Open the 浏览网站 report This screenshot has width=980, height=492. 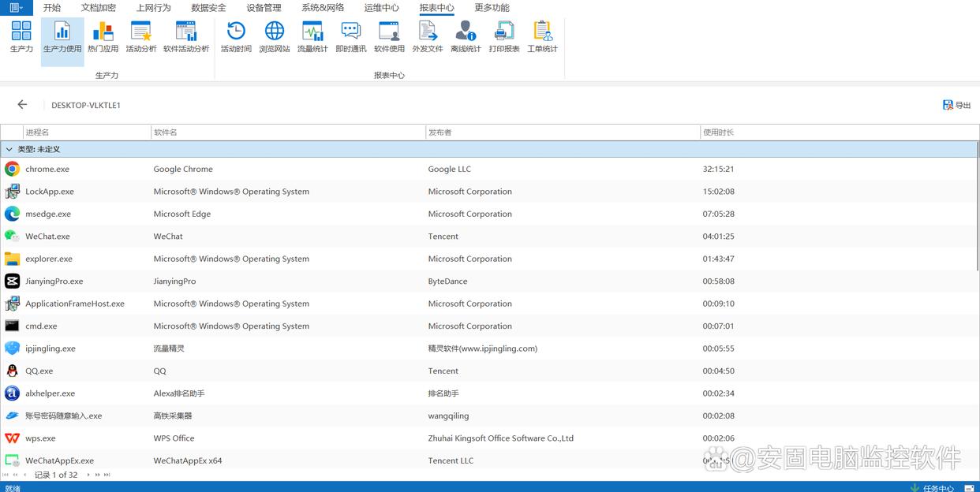tap(274, 37)
